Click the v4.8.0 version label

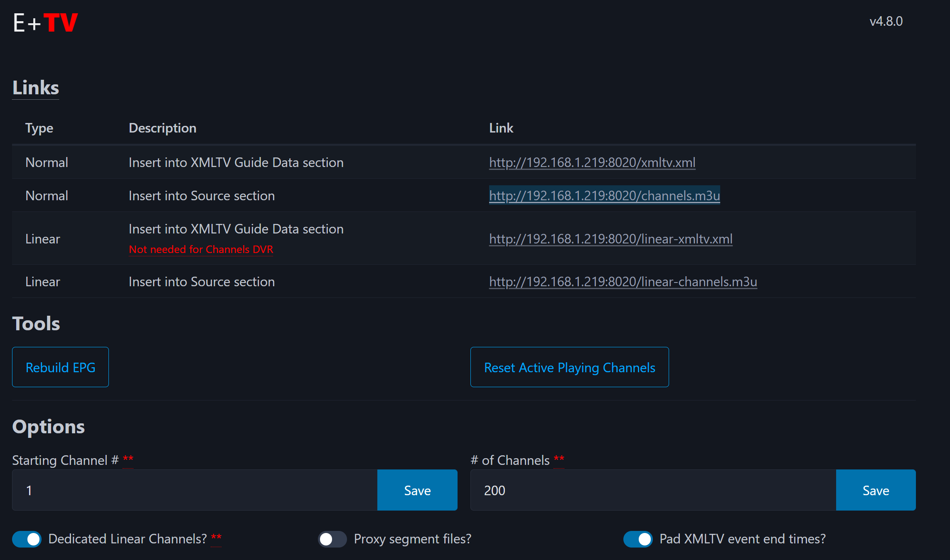(x=886, y=21)
